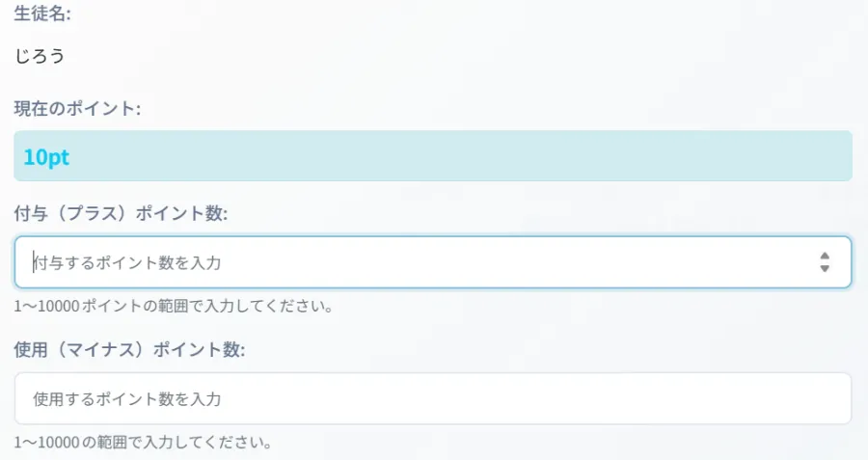Click the word ポイント in the 現在のポイント label

(100, 108)
